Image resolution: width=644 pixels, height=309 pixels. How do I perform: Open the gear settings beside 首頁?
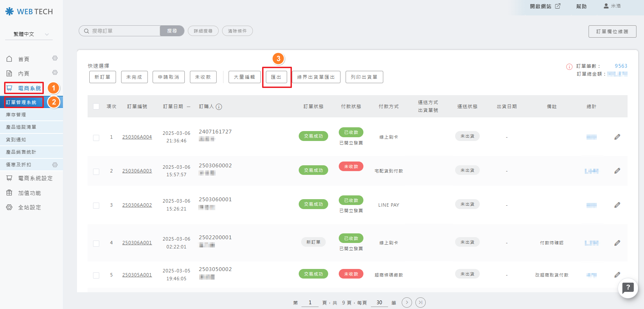click(x=55, y=59)
